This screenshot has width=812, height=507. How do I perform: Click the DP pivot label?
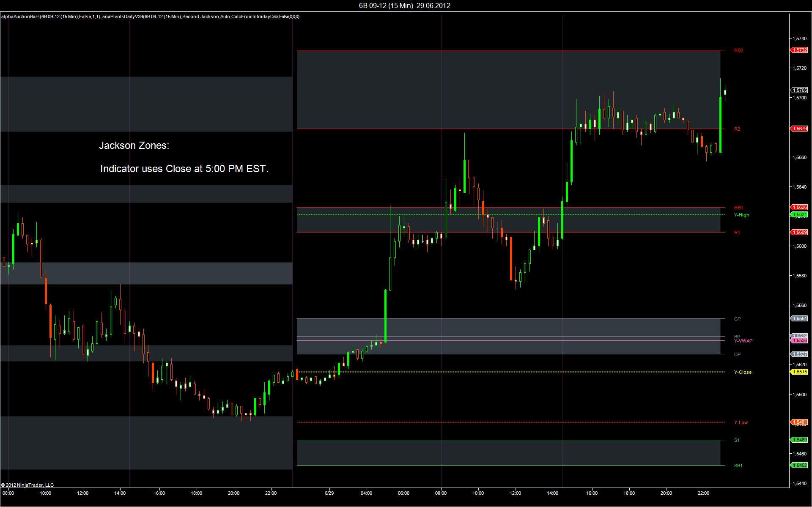tap(737, 354)
